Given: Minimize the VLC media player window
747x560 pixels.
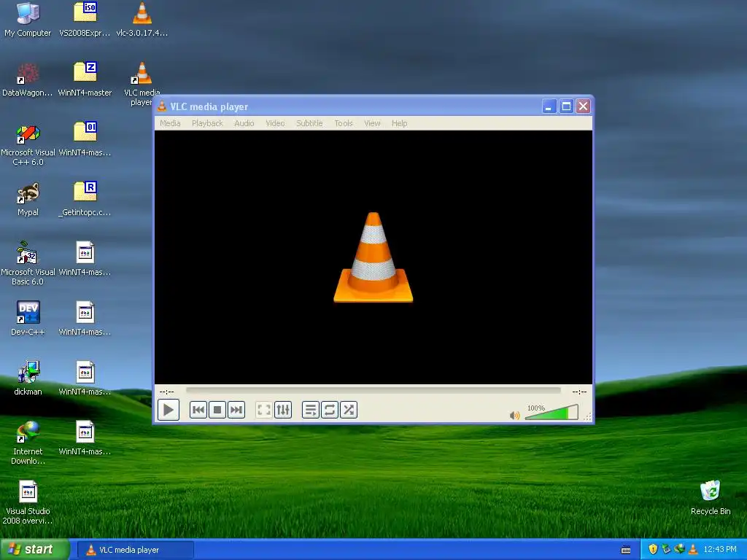Looking at the screenshot, I should (549, 106).
